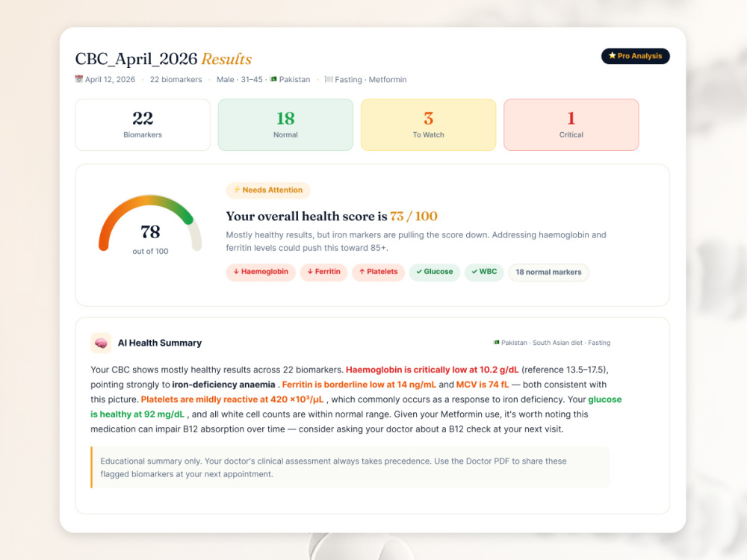Screen dimensions: 747x560
Task: Click the fasting plate icon near Metformin
Action: 329,79
